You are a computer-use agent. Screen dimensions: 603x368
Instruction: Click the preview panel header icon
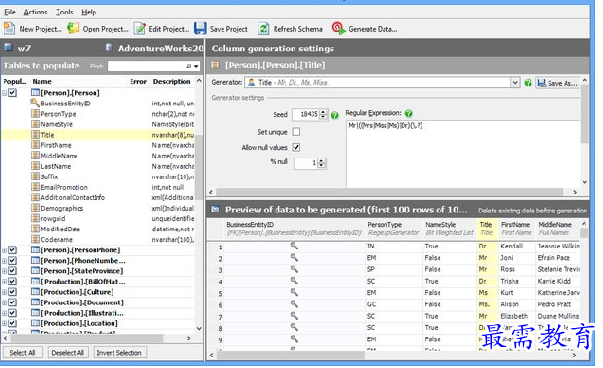tap(215, 209)
